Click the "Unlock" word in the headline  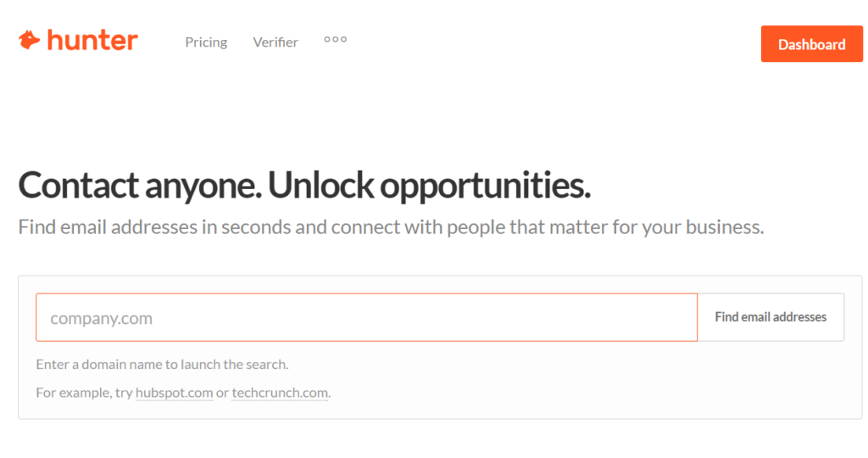[320, 186]
